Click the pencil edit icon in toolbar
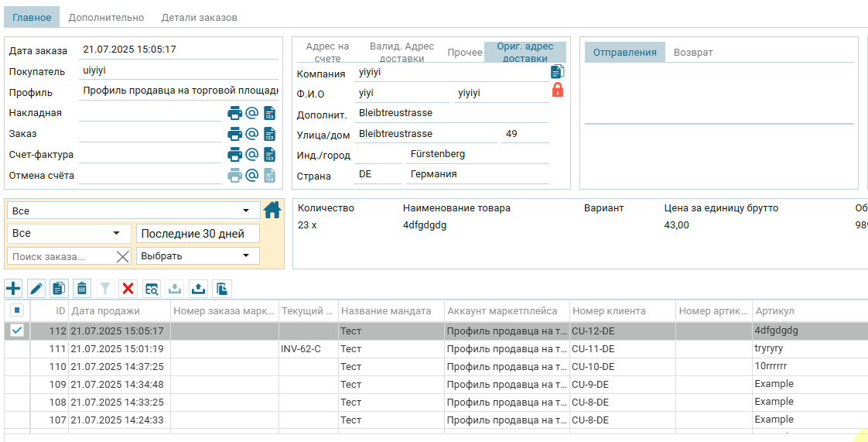This screenshot has width=868, height=442. coord(36,289)
